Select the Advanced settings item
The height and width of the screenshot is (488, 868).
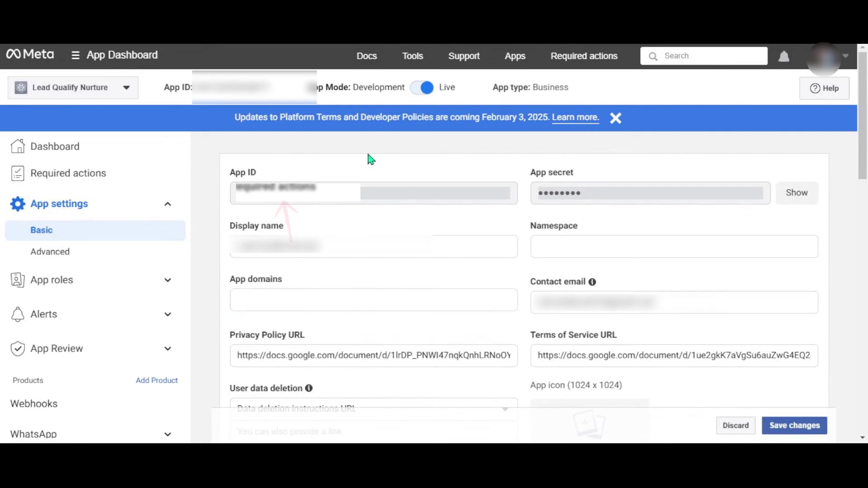(50, 252)
